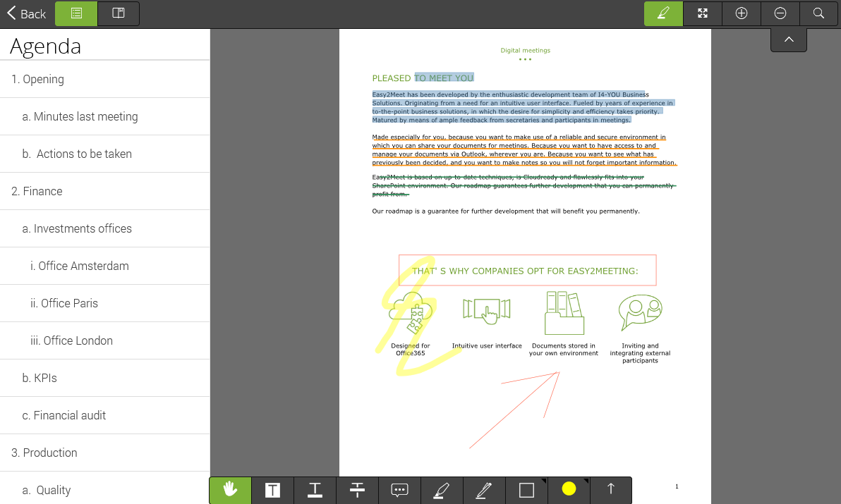Select the highlighter marker tool

(442, 489)
